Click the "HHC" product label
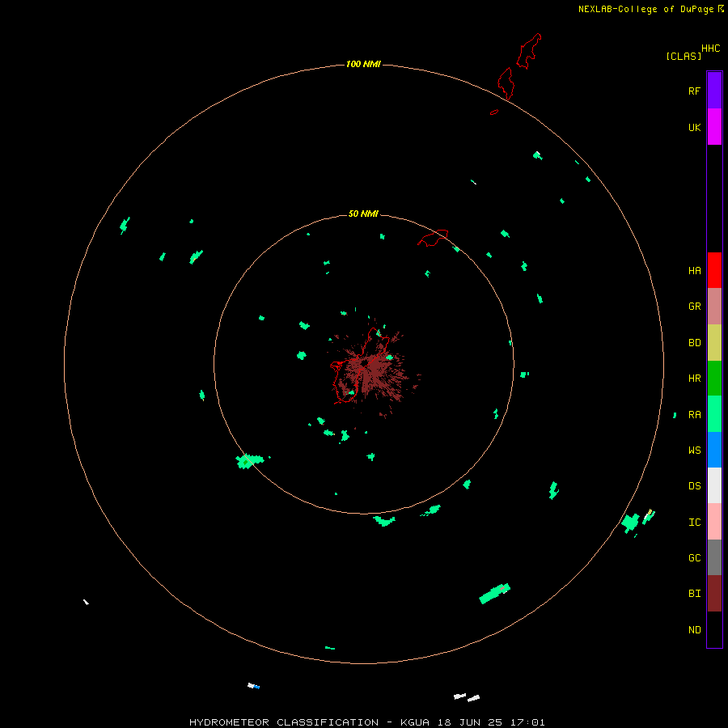 tap(711, 49)
